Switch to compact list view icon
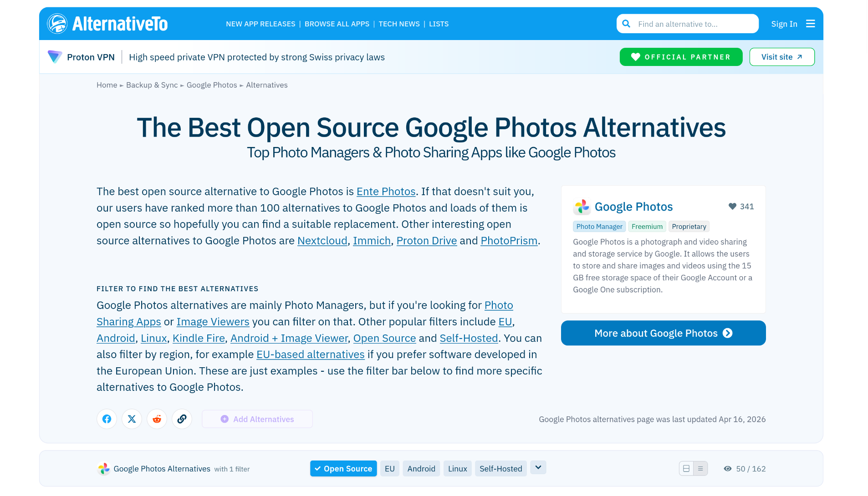The width and height of the screenshot is (868, 496). (700, 469)
